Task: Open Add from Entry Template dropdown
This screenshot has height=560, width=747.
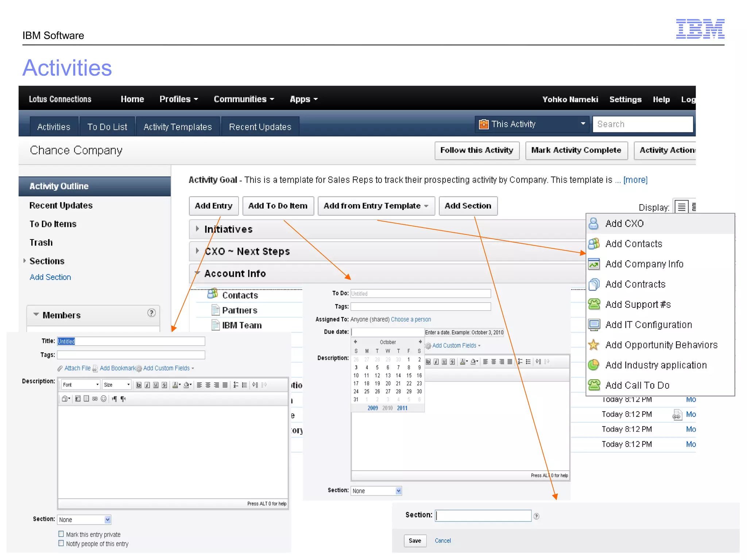Action: pos(376,206)
